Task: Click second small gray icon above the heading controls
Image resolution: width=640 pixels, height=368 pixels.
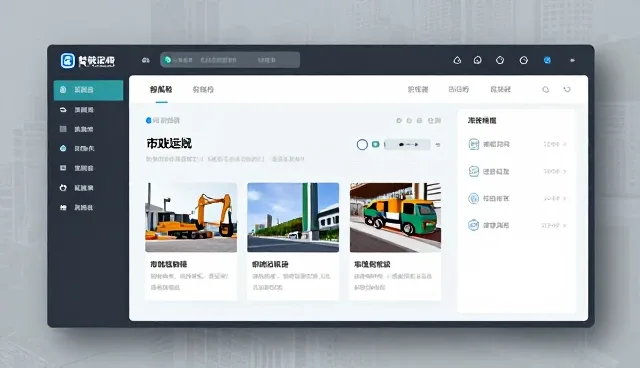Action: point(409,120)
